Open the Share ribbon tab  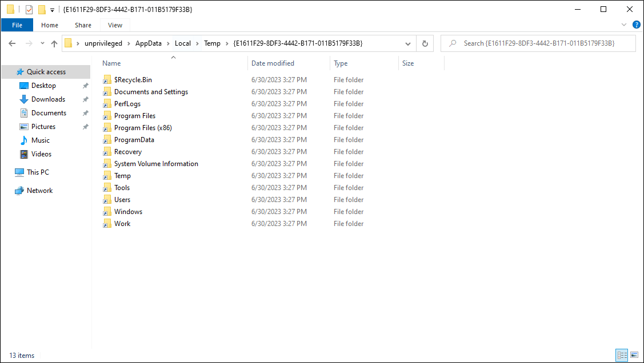click(x=83, y=25)
